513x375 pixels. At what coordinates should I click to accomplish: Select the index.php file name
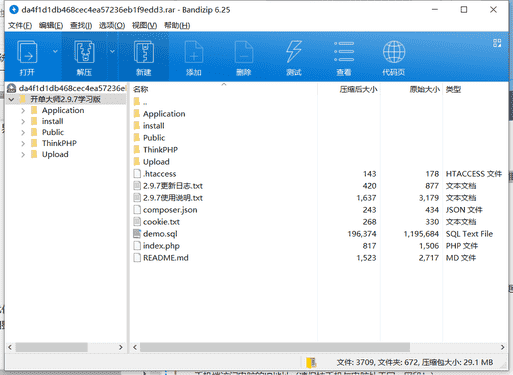161,246
